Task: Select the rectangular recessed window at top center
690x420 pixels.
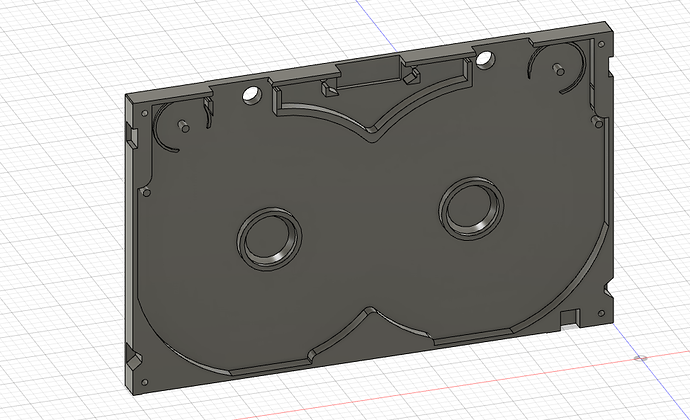Action: point(369,74)
